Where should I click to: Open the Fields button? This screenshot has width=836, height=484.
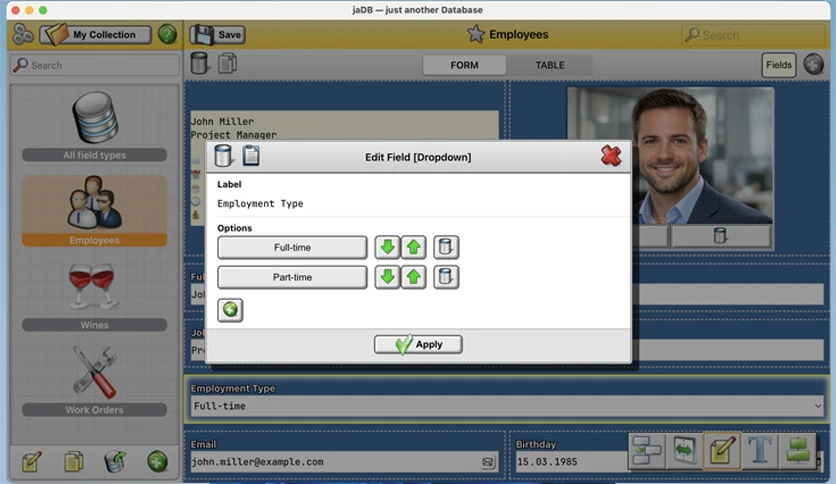778,64
